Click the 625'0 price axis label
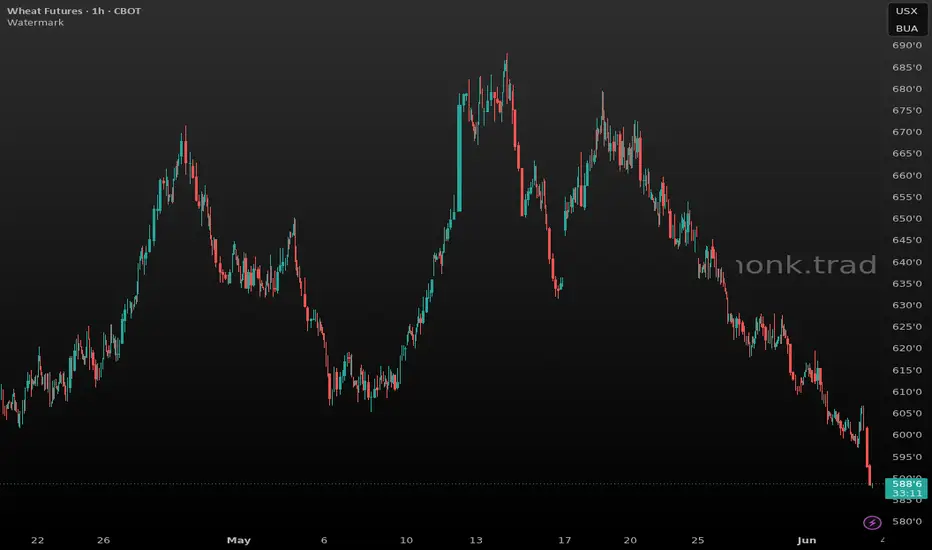Viewport: 932px width, 550px height. tap(906, 326)
